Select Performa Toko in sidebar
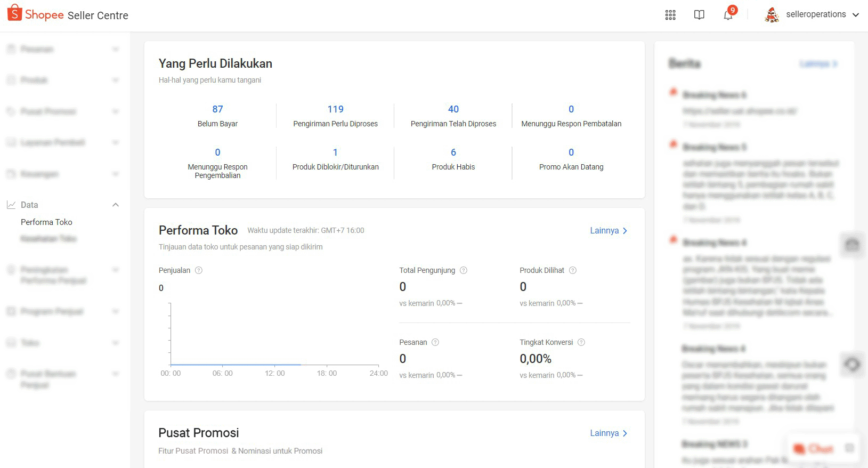Image resolution: width=868 pixels, height=468 pixels. (46, 222)
